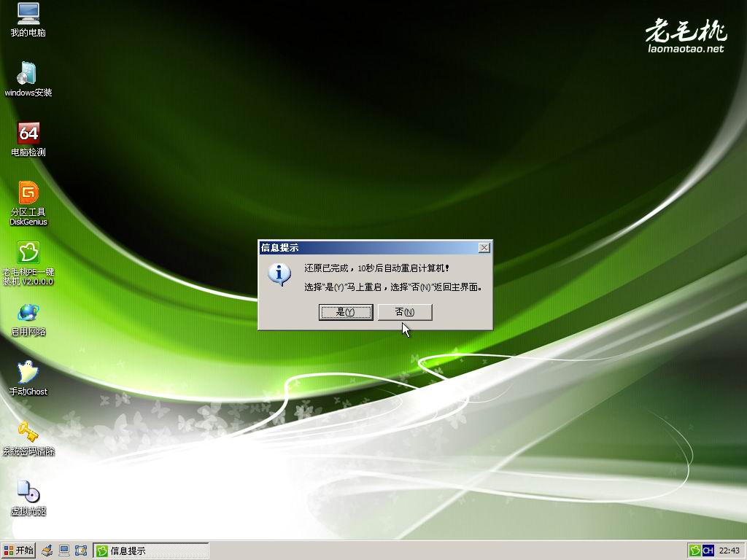The image size is (747, 560).
Task: Click the 信息提示 taskbar button
Action: (151, 551)
